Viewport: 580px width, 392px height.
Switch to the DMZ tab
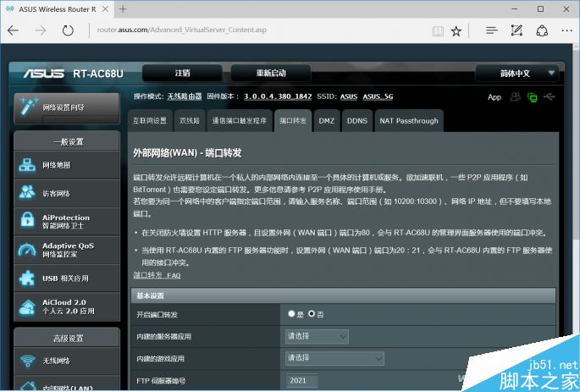click(327, 121)
